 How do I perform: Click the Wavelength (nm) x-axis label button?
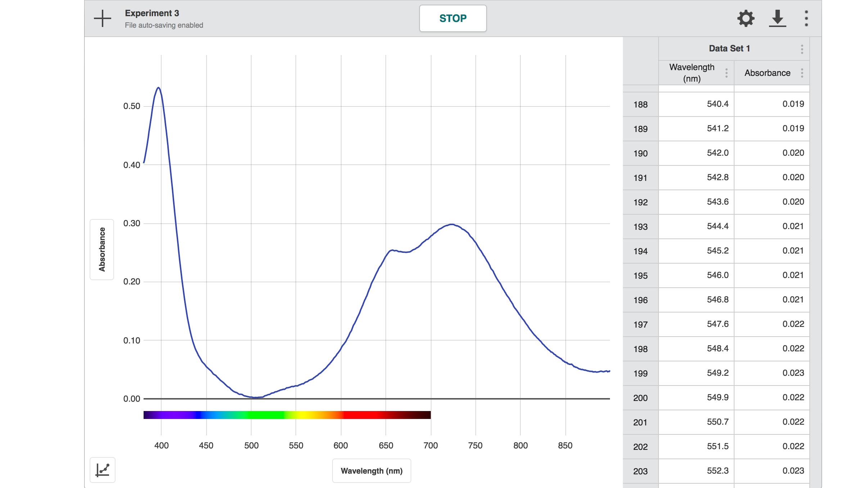(372, 471)
